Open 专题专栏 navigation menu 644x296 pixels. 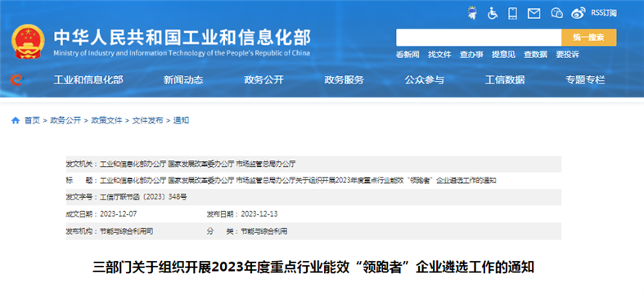[585, 80]
